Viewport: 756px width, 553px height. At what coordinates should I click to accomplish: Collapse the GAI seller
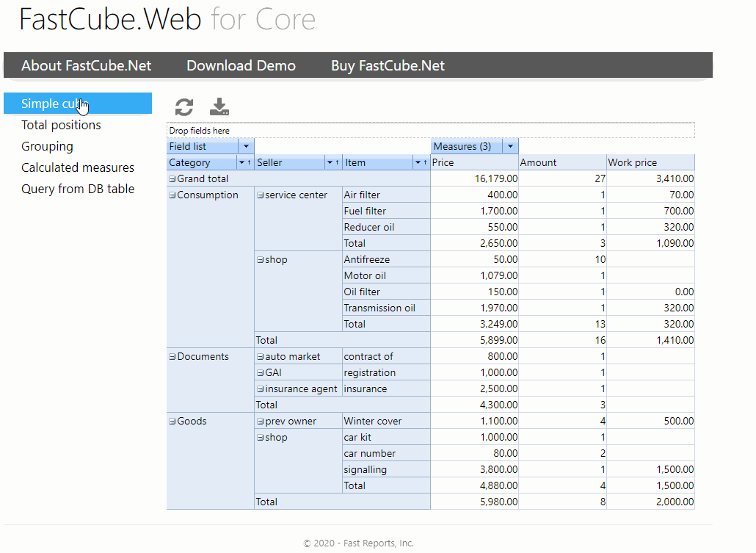coord(261,373)
